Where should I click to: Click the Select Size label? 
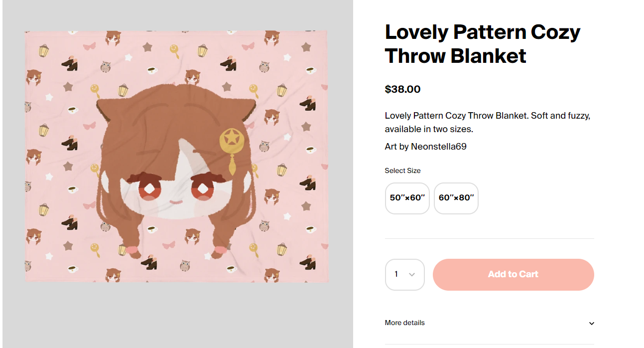pyautogui.click(x=402, y=171)
